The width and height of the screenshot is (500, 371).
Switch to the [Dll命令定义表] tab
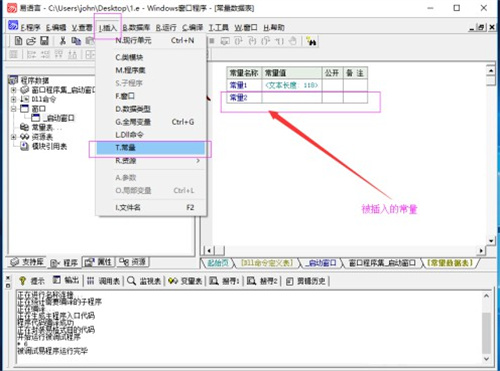coord(267,263)
